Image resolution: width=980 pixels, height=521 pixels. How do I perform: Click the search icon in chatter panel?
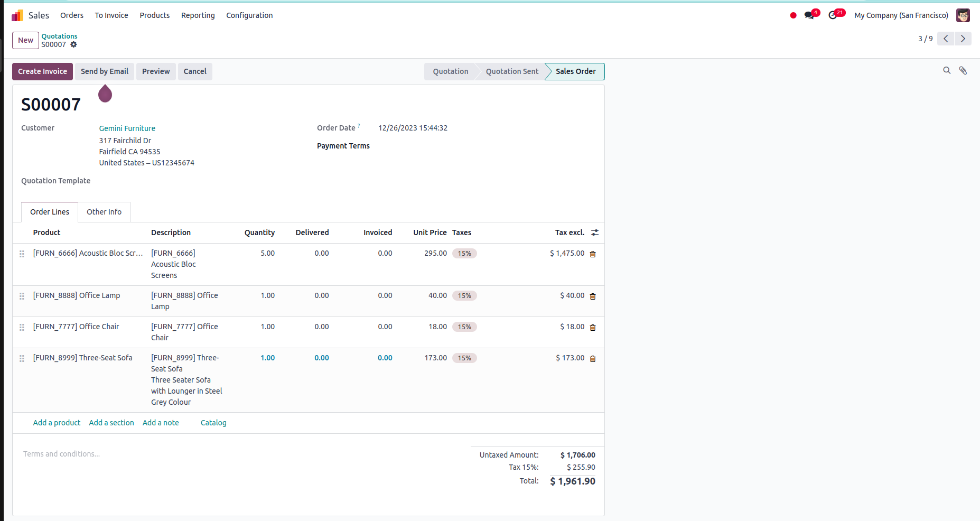pos(947,70)
